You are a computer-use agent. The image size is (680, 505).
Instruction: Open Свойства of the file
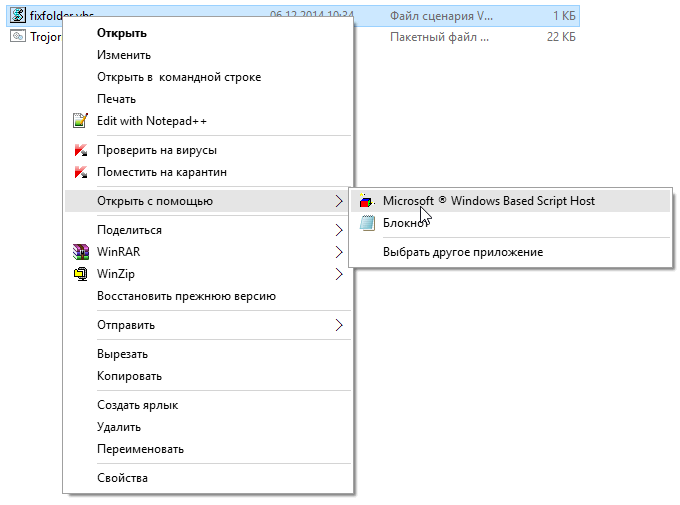pos(208,478)
